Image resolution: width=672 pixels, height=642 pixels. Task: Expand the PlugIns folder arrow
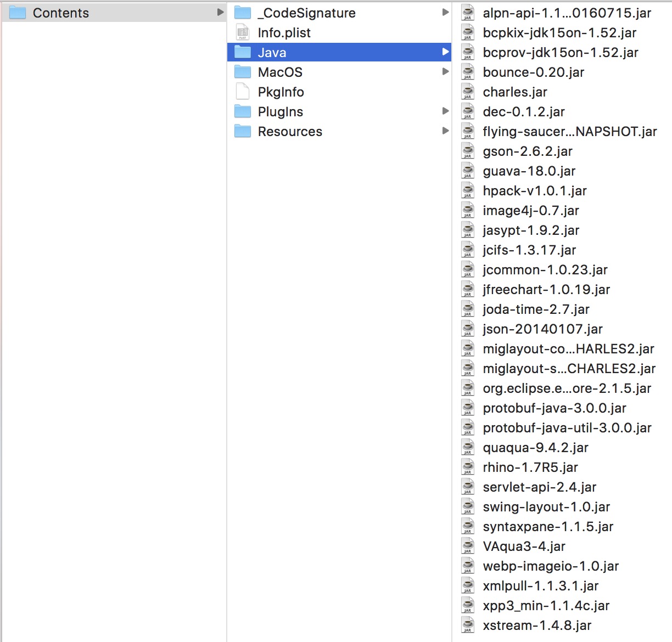445,111
